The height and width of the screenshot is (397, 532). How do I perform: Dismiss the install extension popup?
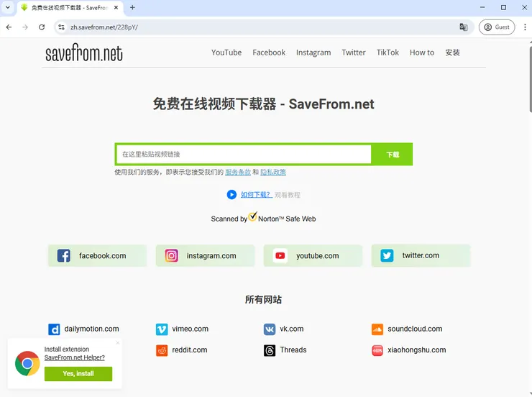[118, 343]
